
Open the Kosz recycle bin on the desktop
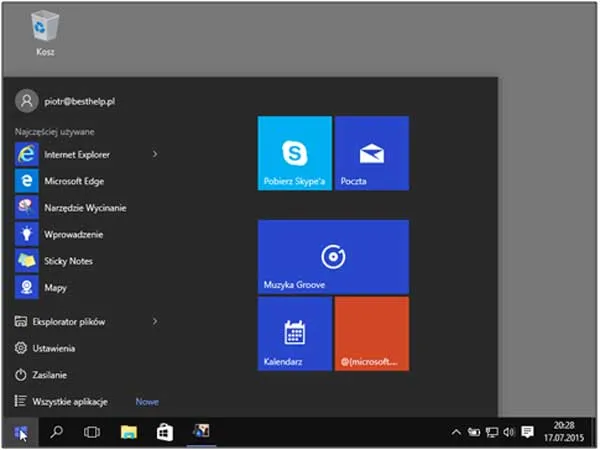click(x=45, y=30)
